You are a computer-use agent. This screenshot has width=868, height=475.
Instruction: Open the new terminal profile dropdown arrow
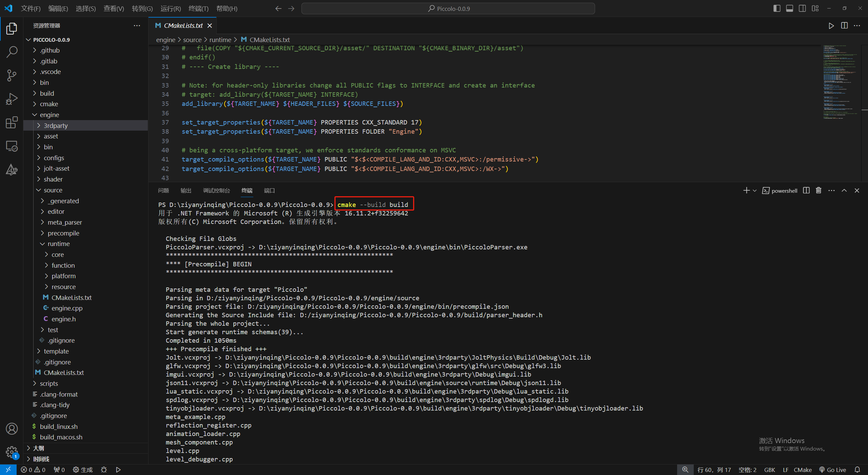point(755,191)
